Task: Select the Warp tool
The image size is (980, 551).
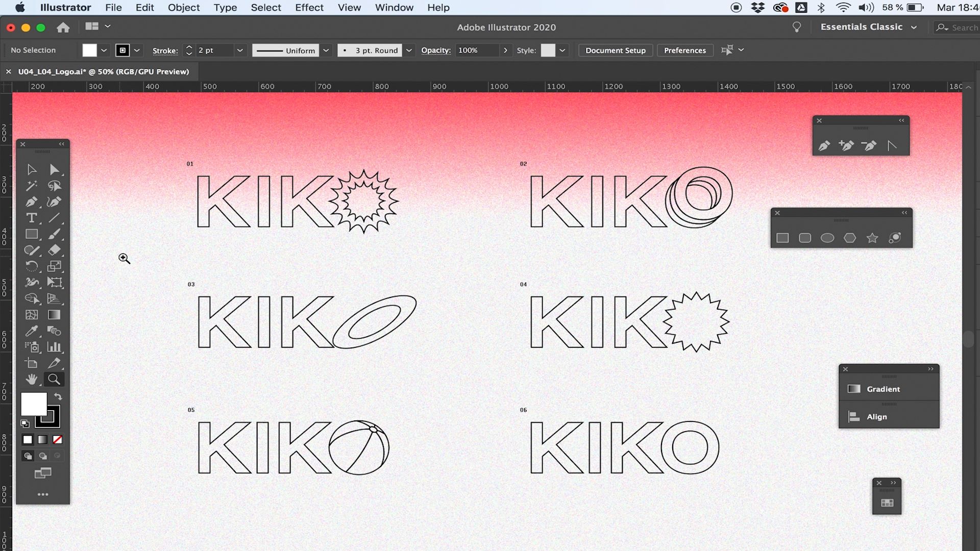Action: (32, 282)
